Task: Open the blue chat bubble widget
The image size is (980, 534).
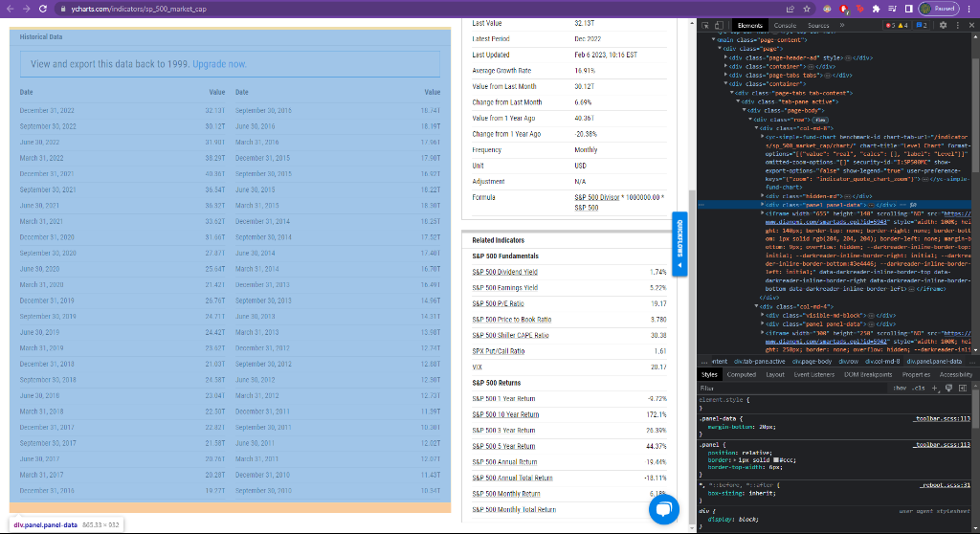Action: 664,510
